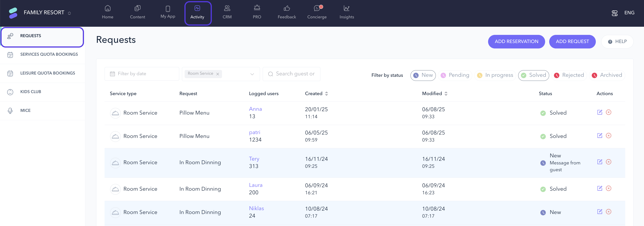Toggle the Archived status filter
Image resolution: width=644 pixels, height=226 pixels.
(x=607, y=75)
